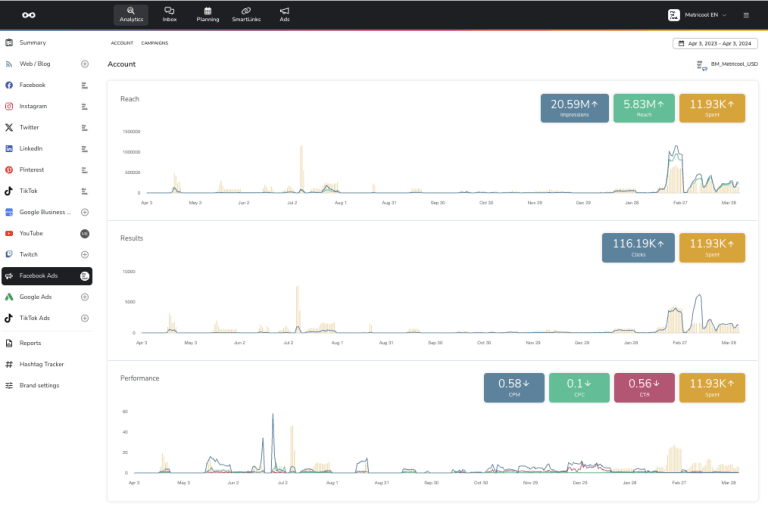Open Brand settings in the sidebar

[39, 385]
